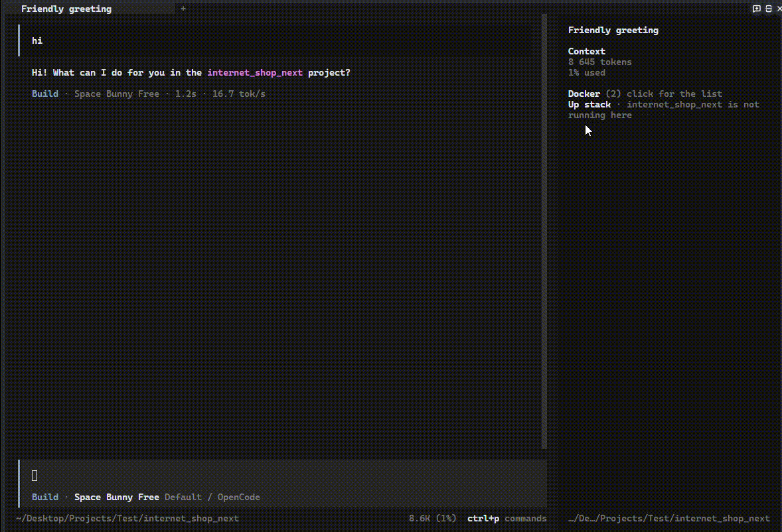Click the conversation scrollbar
The height and width of the screenshot is (532, 782).
click(x=544, y=232)
